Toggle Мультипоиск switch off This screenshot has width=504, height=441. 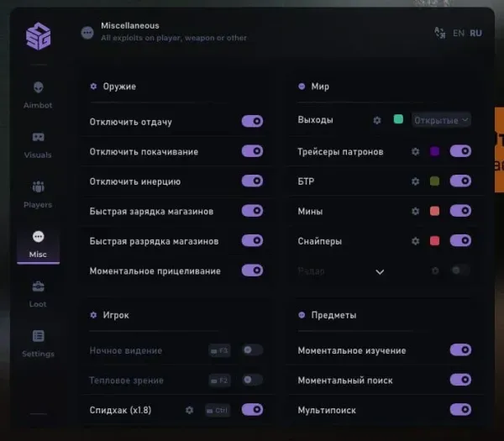pyautogui.click(x=460, y=410)
